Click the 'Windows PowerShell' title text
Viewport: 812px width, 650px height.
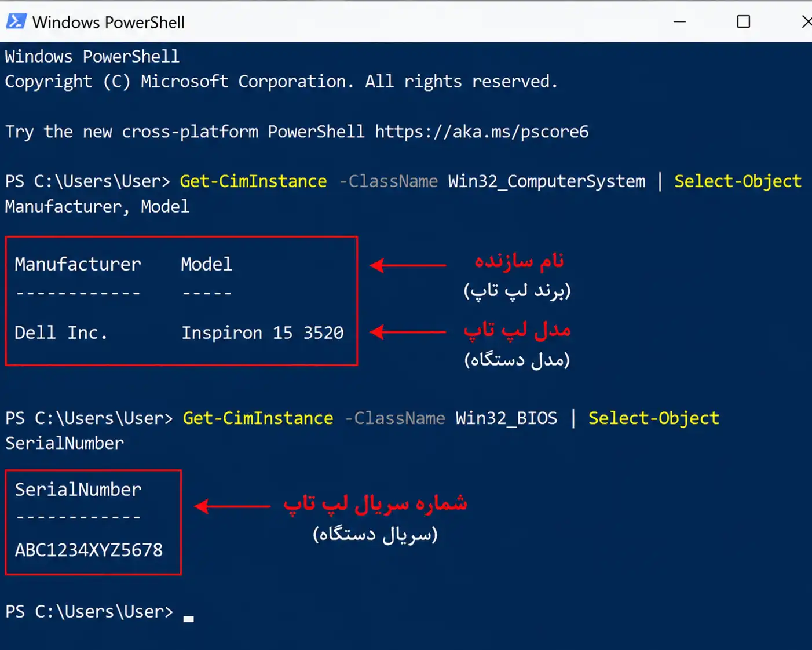[108, 23]
